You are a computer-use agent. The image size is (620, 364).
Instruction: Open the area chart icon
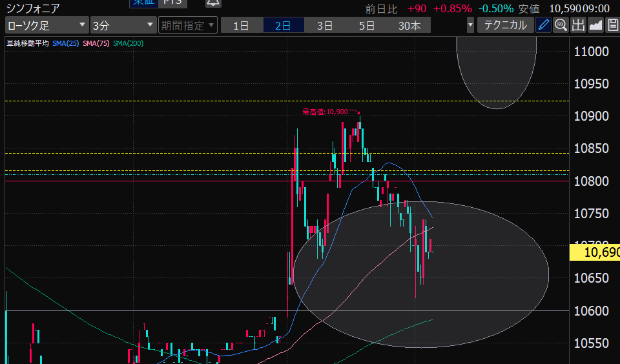tap(595, 25)
